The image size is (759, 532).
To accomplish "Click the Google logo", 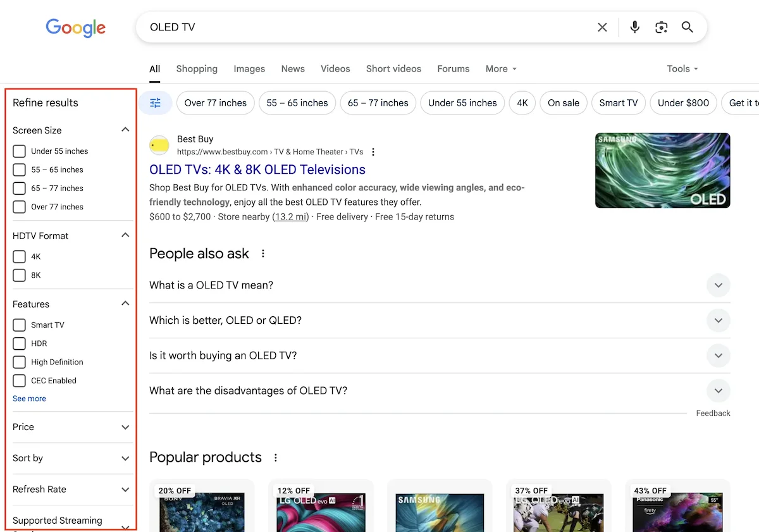I will tap(75, 28).
